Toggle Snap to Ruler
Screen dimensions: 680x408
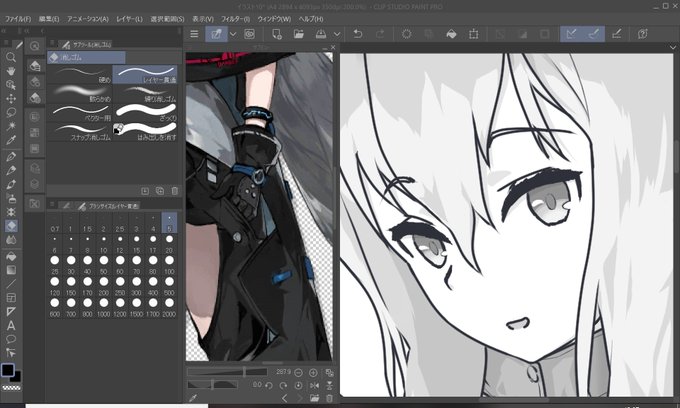tap(571, 34)
